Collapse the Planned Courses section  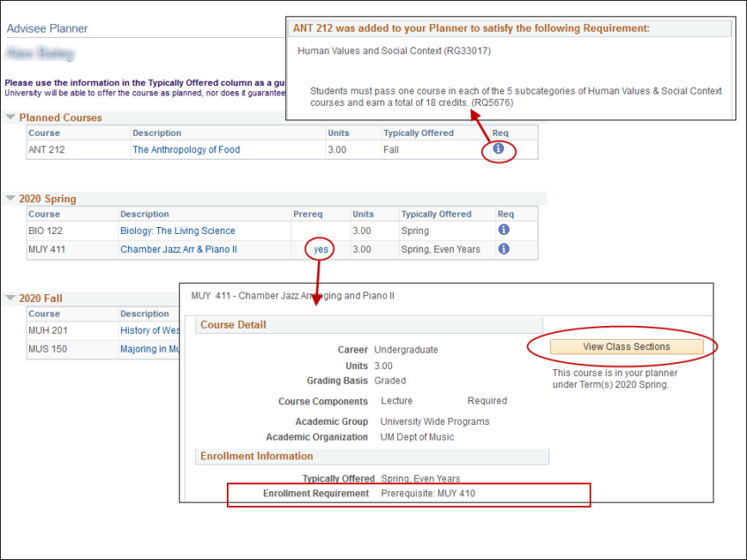pyautogui.click(x=10, y=116)
